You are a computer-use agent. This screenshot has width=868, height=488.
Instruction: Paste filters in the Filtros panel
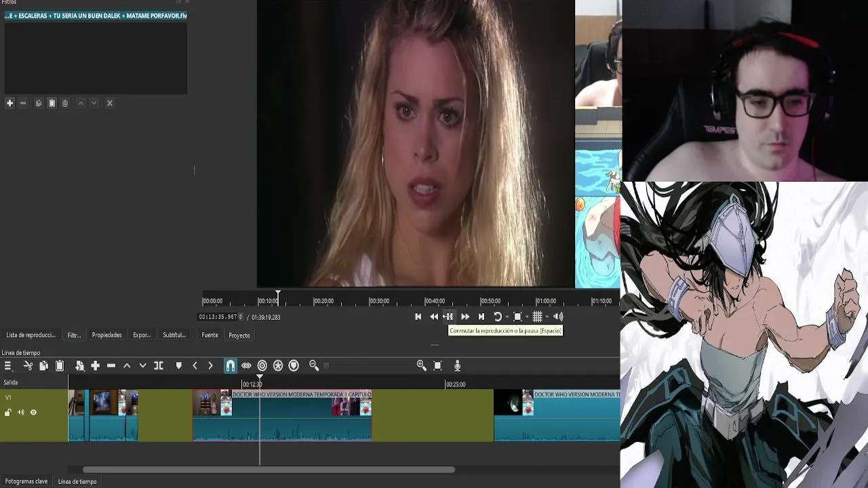(x=52, y=103)
